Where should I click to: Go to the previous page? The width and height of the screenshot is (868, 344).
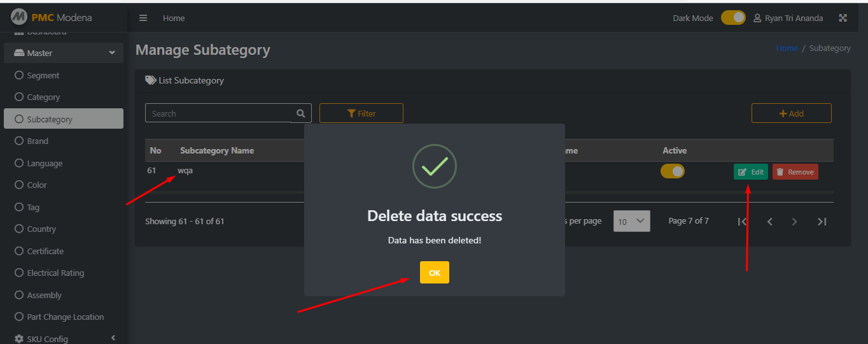(769, 222)
